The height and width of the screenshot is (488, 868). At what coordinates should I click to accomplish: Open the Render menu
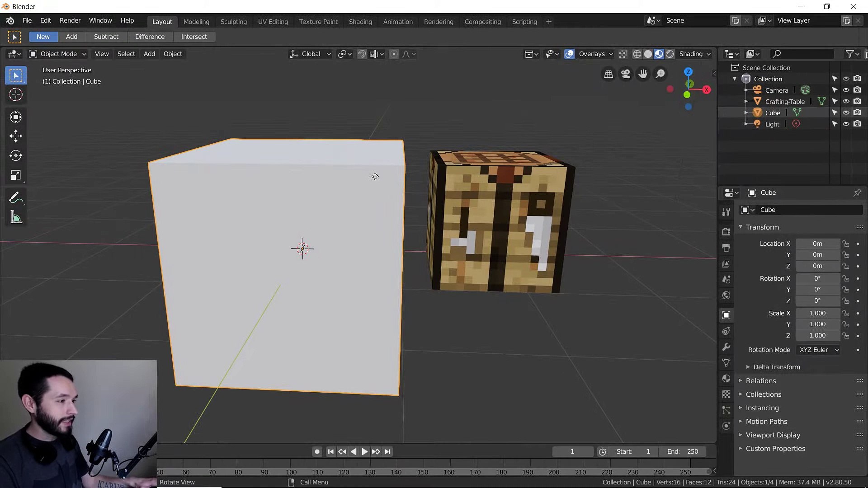pos(70,20)
